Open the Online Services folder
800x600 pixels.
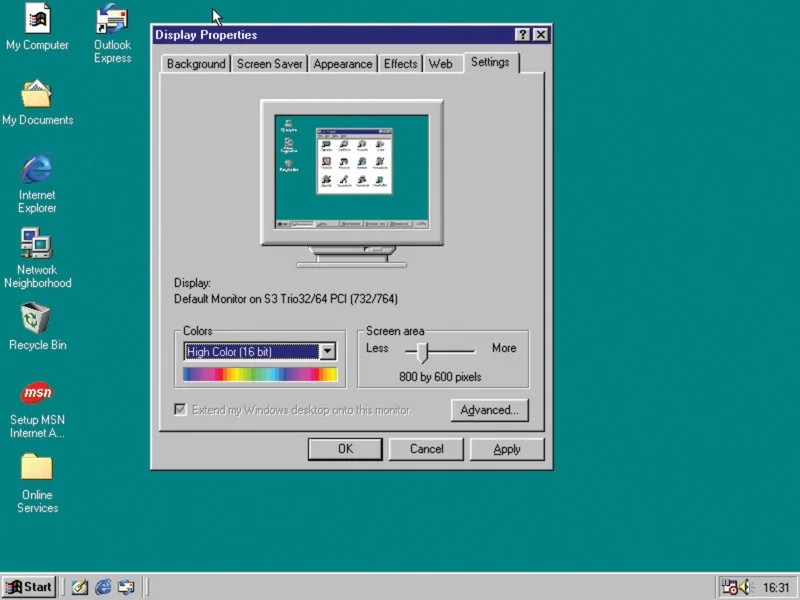[36, 467]
